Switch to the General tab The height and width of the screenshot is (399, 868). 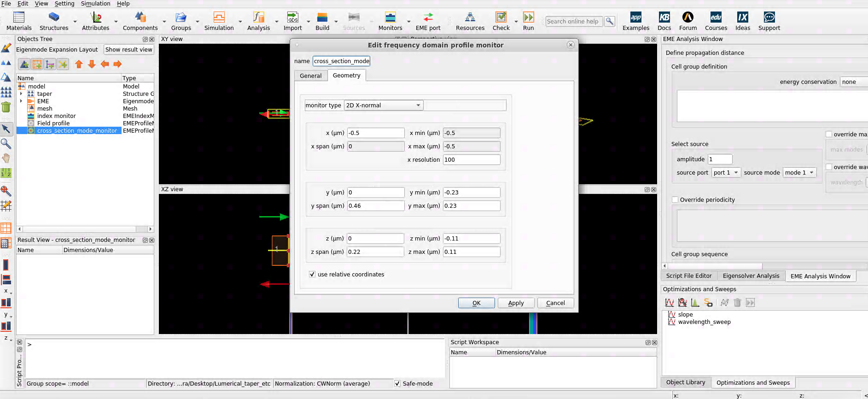click(x=310, y=76)
